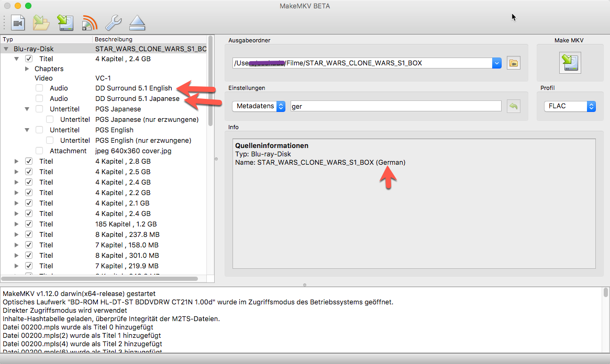The height and width of the screenshot is (364, 610).
Task: Click the 'ger' metadata value field
Action: 396,106
